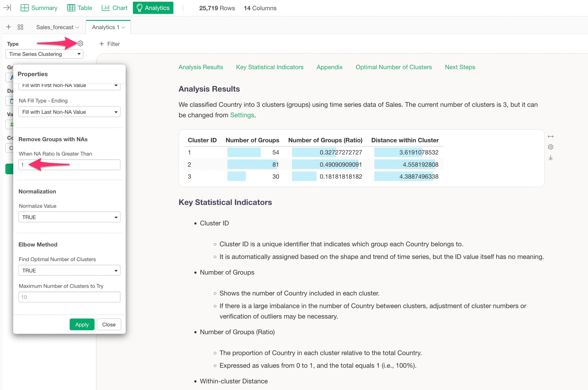This screenshot has height=390, width=588.
Task: Download the cluster table via arrow icon
Action: pyautogui.click(x=550, y=158)
